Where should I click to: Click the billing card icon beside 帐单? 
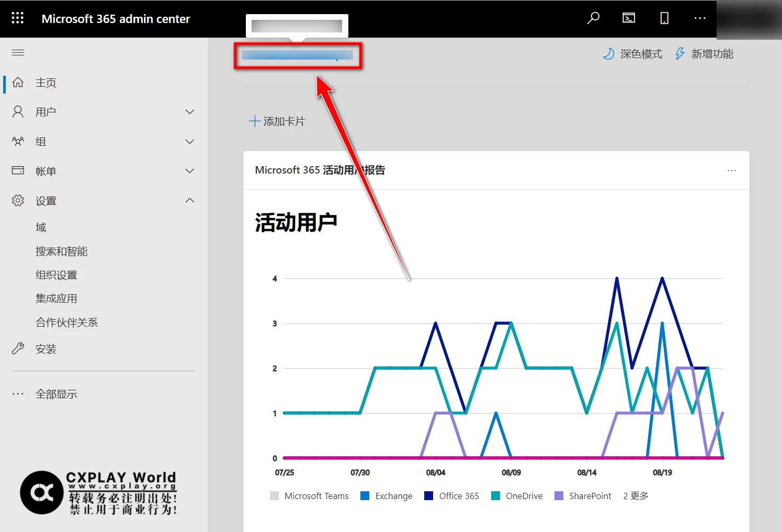pos(18,170)
